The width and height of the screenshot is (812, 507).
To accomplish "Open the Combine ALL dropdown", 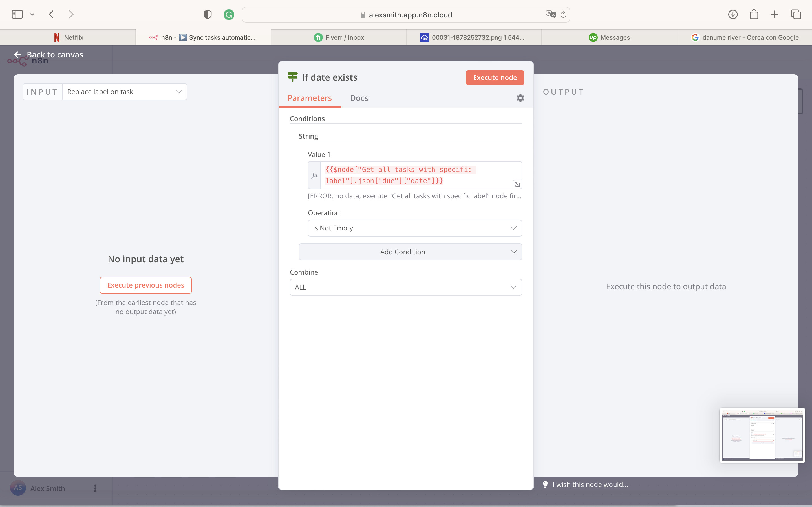I will pyautogui.click(x=405, y=287).
